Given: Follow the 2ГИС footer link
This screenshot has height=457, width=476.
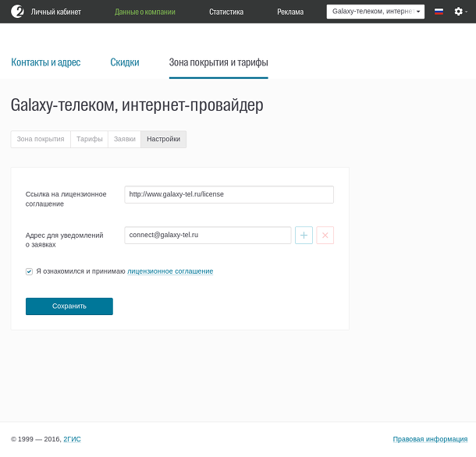Looking at the screenshot, I should 72,439.
